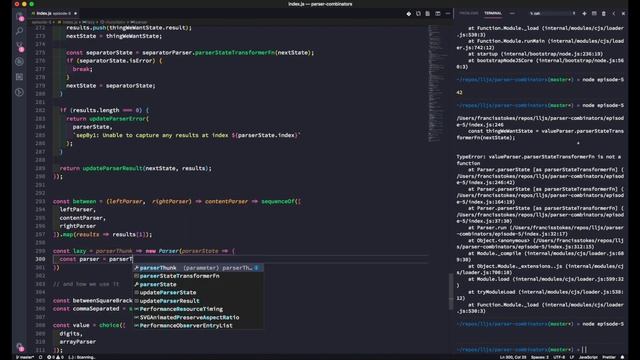Image resolution: width=640 pixels, height=360 pixels.
Task: Open the Run and Debug view
Action: tap(20, 62)
